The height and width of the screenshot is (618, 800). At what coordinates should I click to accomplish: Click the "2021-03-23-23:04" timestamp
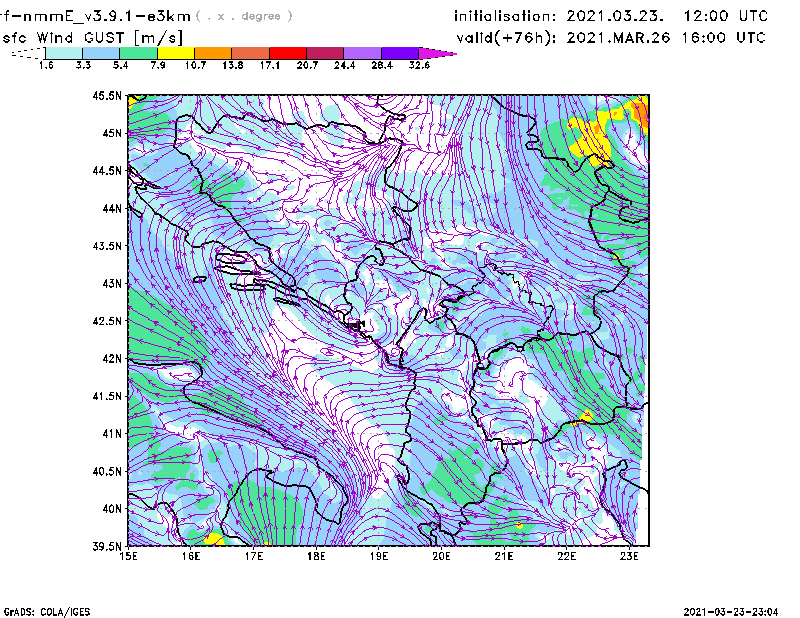(731, 612)
